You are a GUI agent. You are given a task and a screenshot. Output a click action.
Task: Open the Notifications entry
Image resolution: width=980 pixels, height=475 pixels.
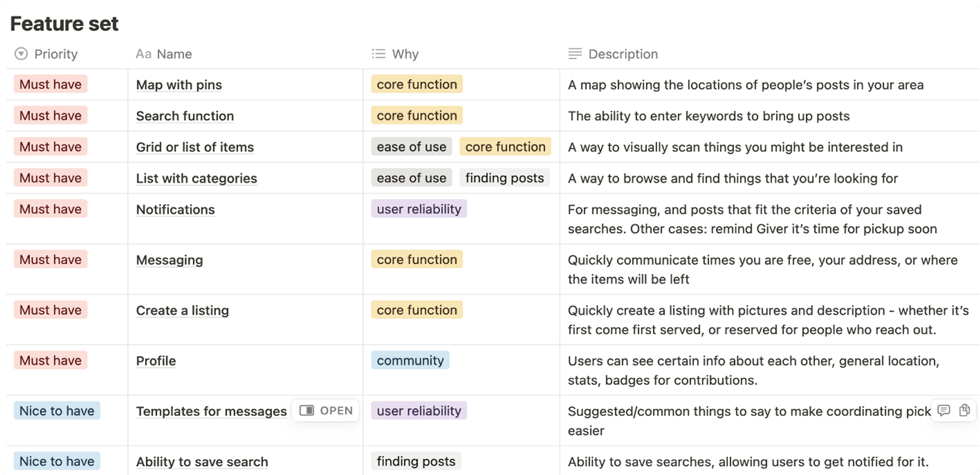click(175, 210)
